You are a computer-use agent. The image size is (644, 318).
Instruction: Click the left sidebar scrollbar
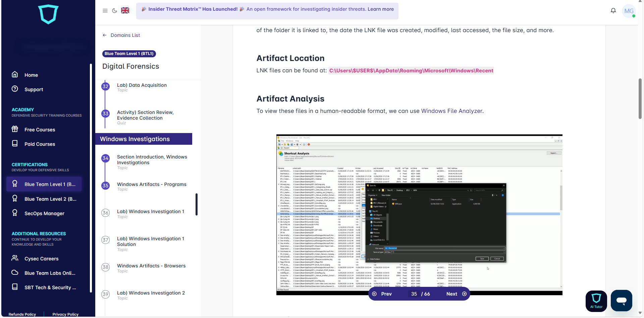(x=91, y=178)
